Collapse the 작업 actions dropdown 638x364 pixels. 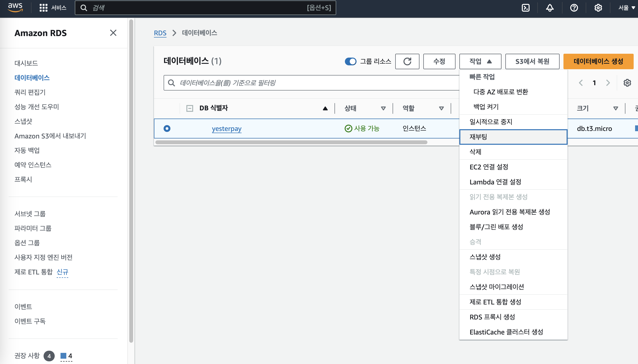click(x=480, y=61)
